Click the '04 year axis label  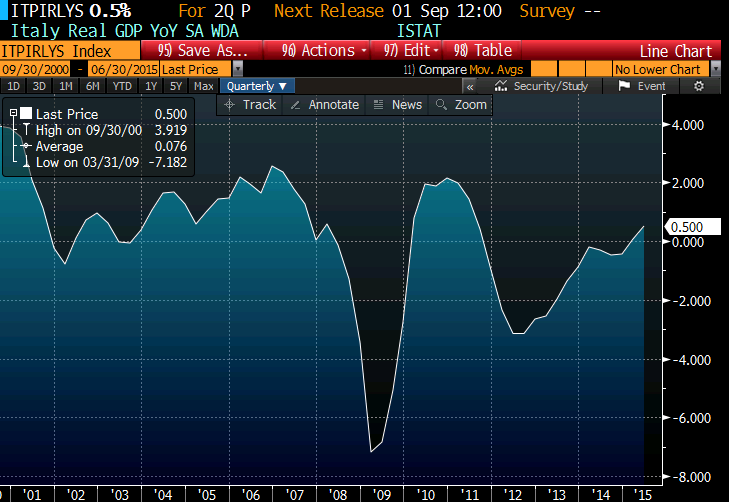(163, 495)
